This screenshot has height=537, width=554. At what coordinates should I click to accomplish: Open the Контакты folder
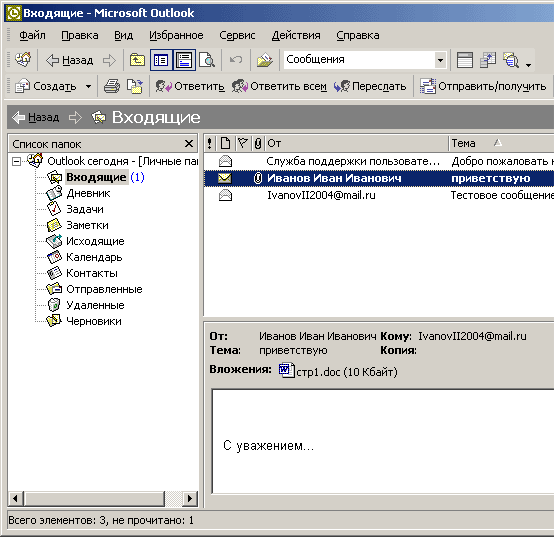pyautogui.click(x=92, y=273)
